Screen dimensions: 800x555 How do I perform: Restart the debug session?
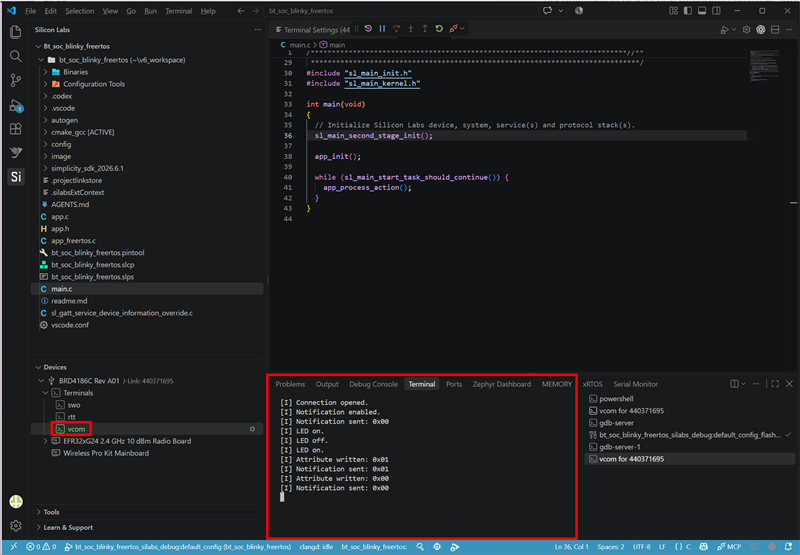click(x=439, y=29)
